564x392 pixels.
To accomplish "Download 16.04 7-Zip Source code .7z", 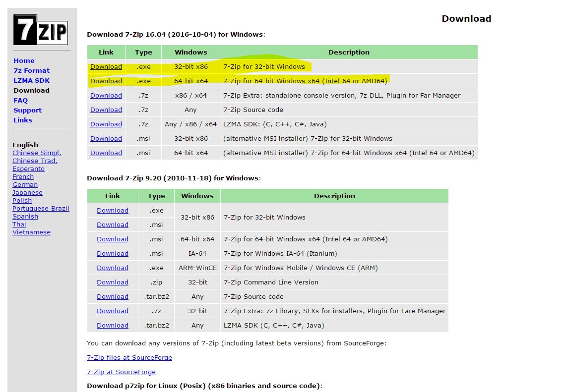I will [x=106, y=110].
